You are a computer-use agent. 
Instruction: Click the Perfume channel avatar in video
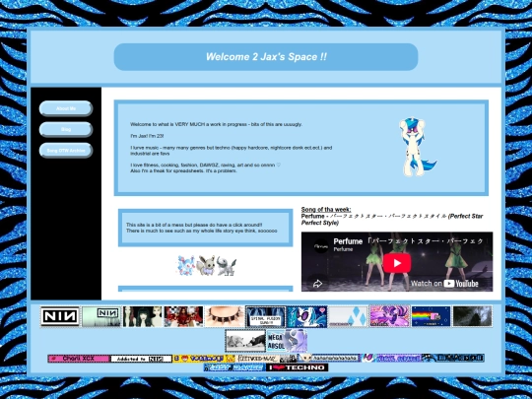coord(320,245)
